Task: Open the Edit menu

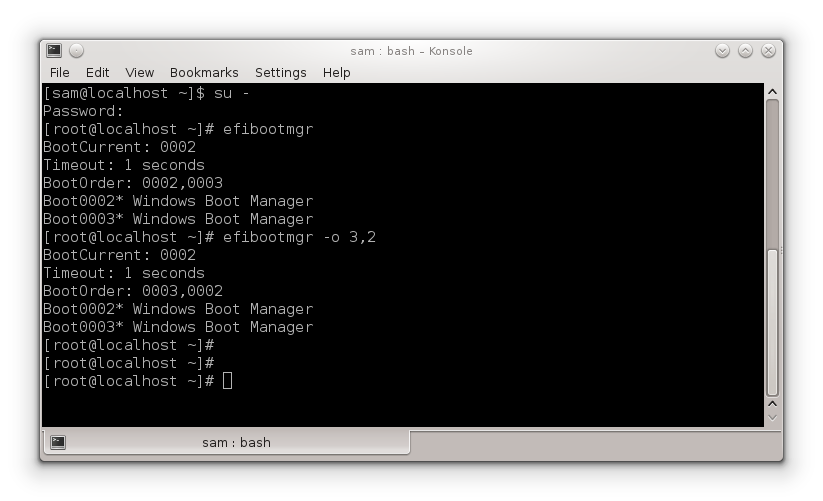Action: 97,72
